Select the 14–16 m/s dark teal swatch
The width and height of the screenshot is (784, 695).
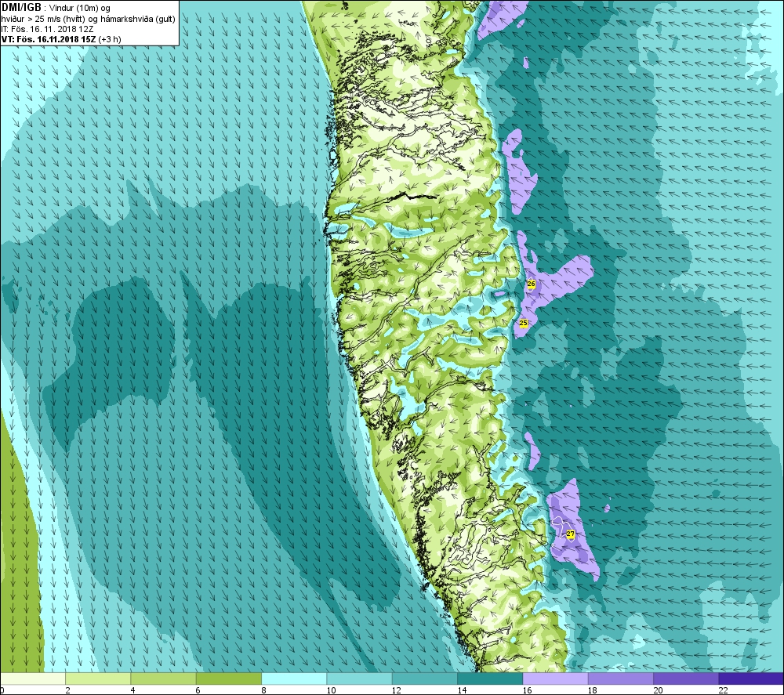(x=490, y=679)
